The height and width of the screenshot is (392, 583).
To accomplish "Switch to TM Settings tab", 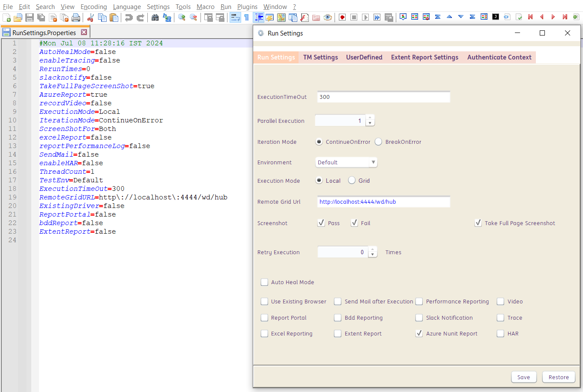I will coord(320,57).
